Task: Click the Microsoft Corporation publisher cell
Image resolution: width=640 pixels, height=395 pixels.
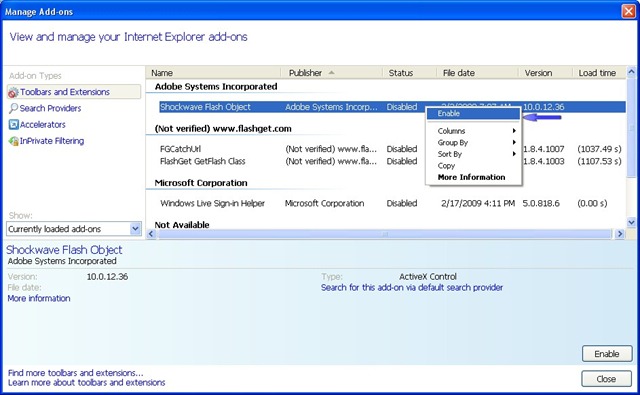Action: point(324,203)
